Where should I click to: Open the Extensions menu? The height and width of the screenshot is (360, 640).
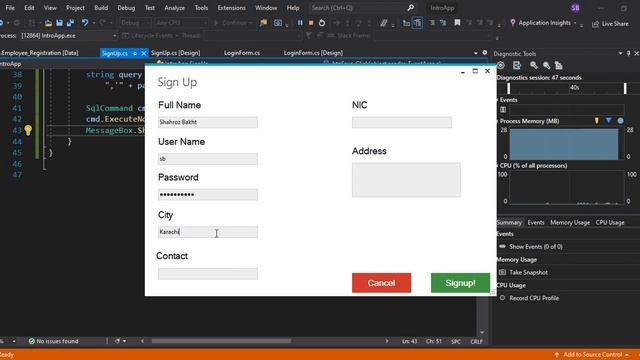coord(231,8)
